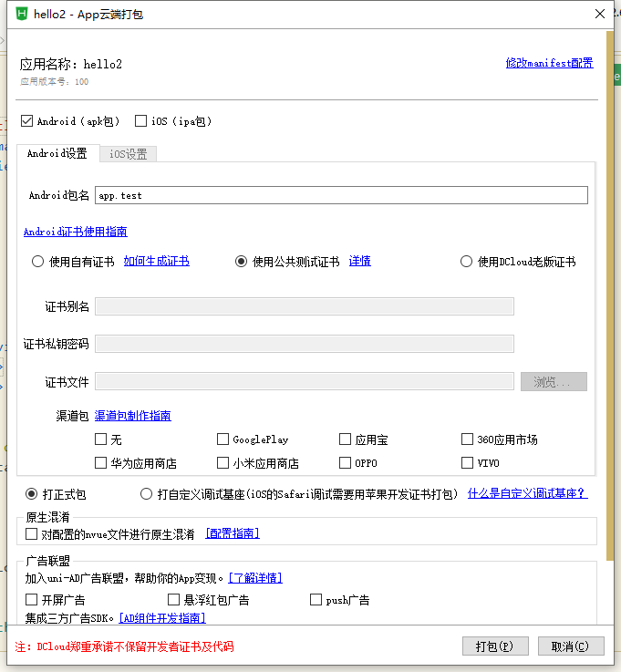Click the red DCloud郑重承诺 notice text
Screen dimensions: 621x672
(124, 646)
